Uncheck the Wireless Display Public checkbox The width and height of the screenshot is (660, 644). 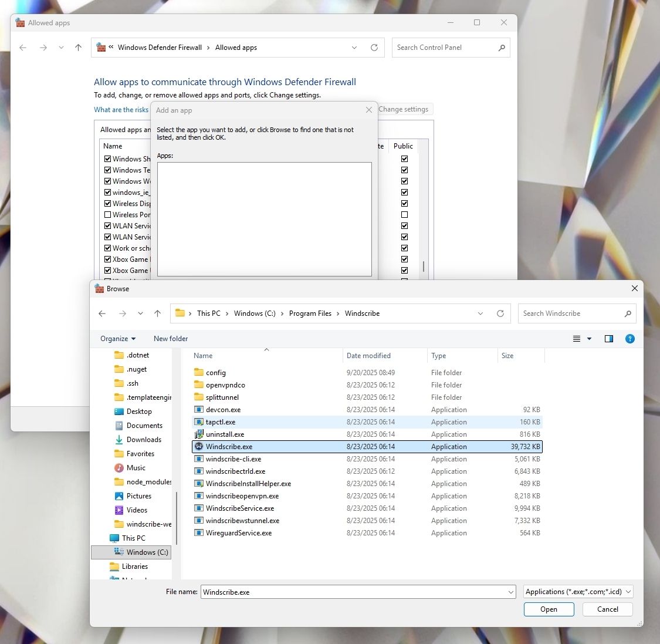(x=404, y=203)
